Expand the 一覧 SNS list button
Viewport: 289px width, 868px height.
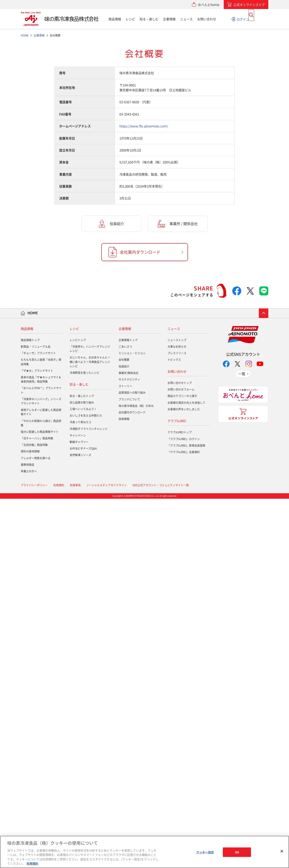click(x=243, y=374)
